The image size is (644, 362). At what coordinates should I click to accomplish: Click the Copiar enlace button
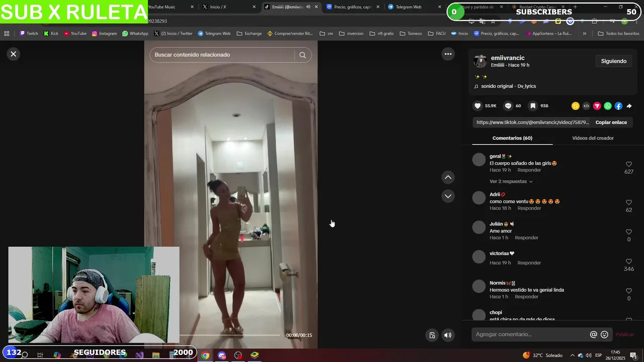coord(611,122)
